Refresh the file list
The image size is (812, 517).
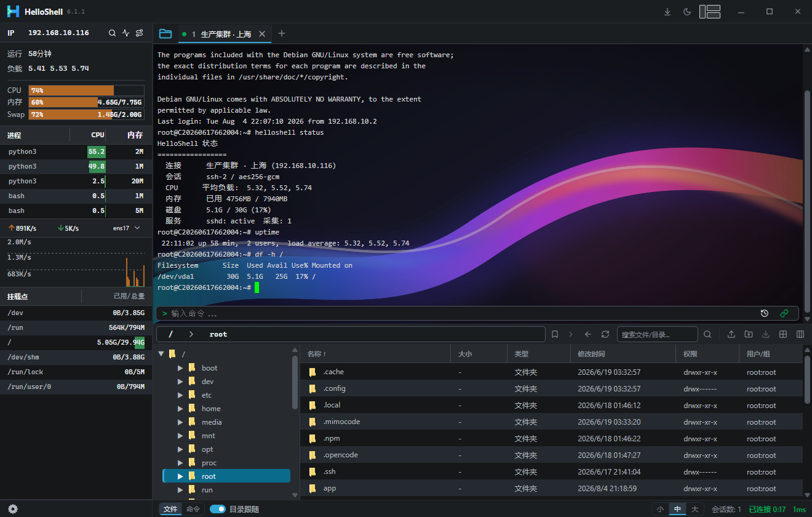605,334
